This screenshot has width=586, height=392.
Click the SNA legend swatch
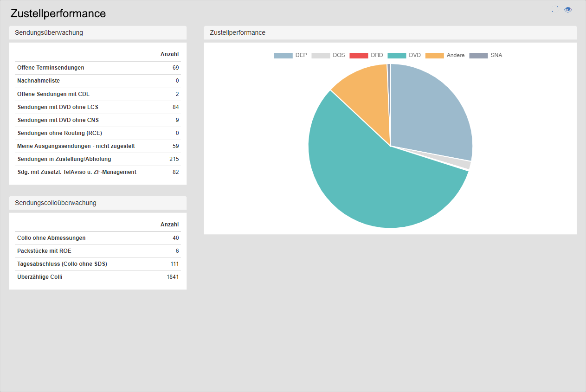pyautogui.click(x=478, y=55)
